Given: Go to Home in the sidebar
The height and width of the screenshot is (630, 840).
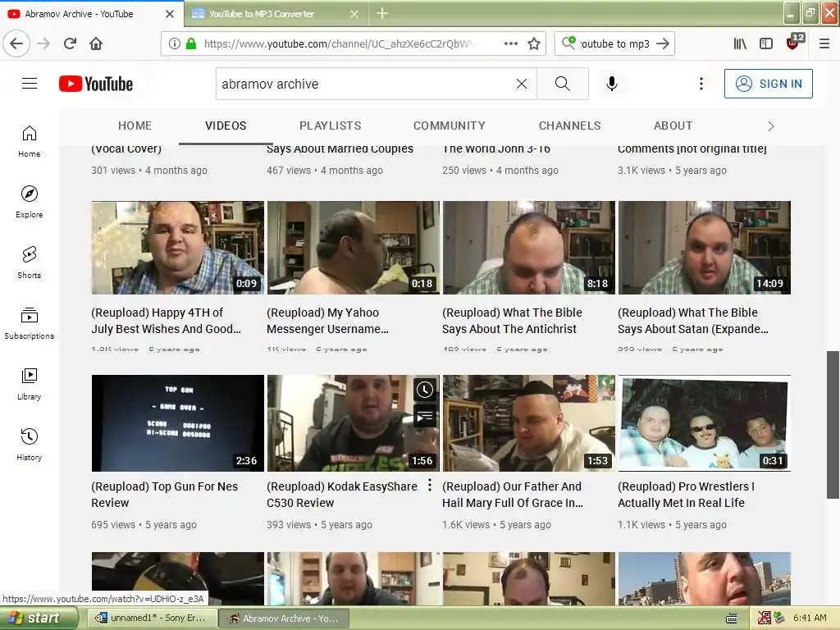Looking at the screenshot, I should (30, 141).
